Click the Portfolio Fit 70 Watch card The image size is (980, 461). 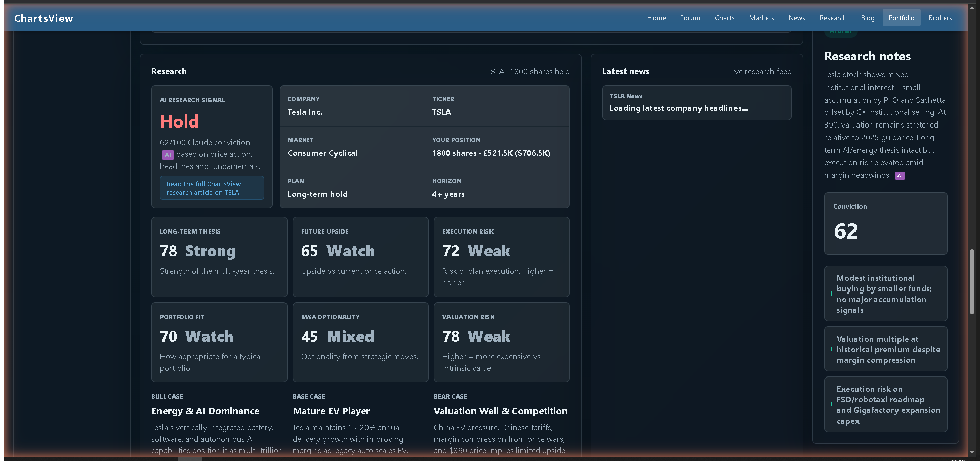(219, 342)
